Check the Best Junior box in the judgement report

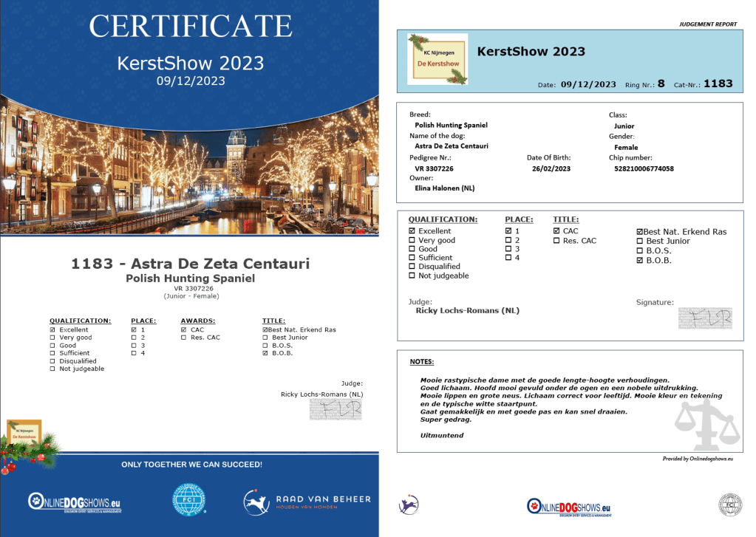pyautogui.click(x=640, y=242)
